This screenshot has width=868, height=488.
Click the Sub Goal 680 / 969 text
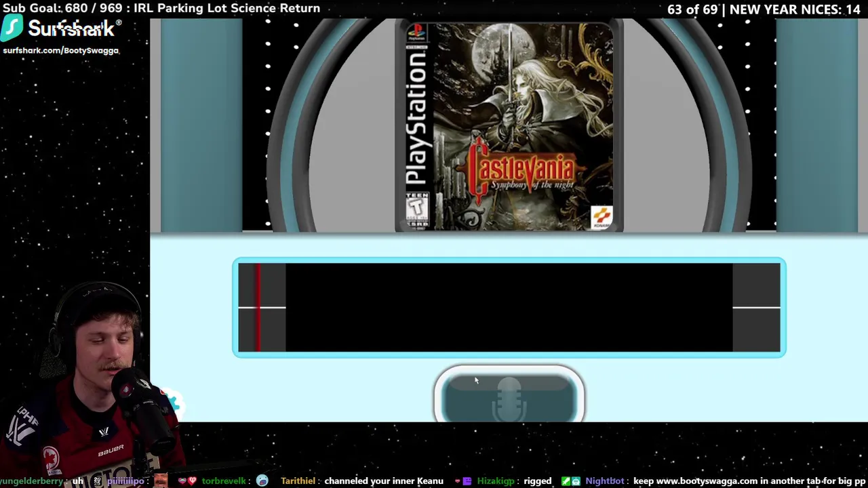tap(64, 8)
